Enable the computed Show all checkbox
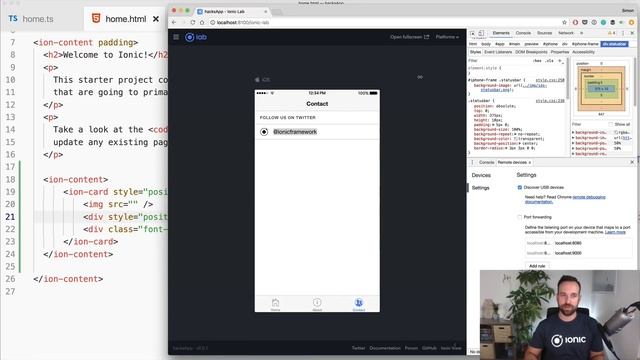The width and height of the screenshot is (640, 360). tap(611, 124)
